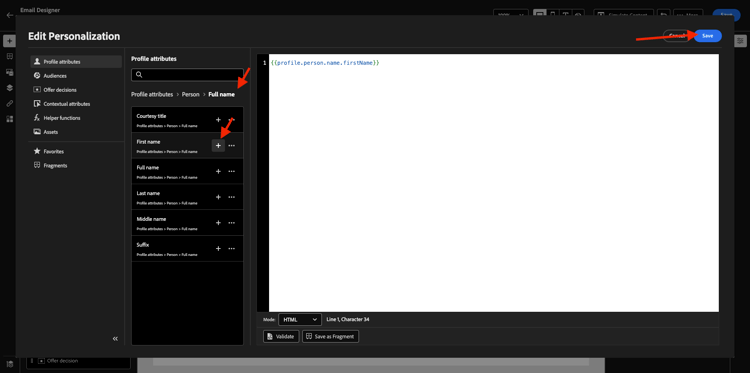Click Save as Fragment button
This screenshot has width=750, height=373.
331,336
